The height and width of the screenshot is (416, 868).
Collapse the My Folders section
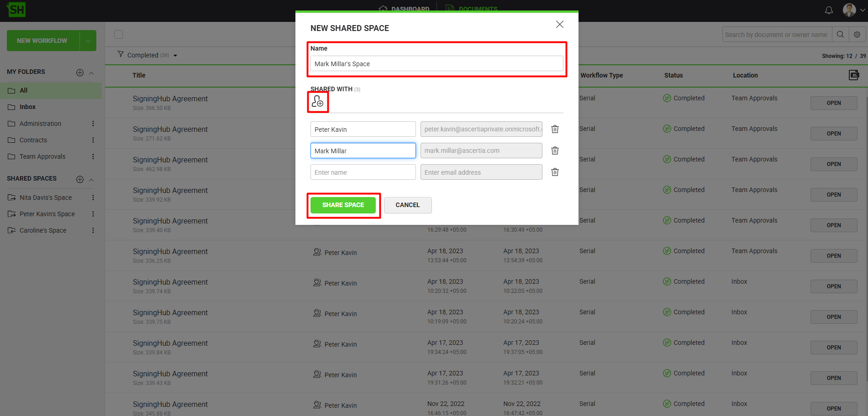[x=91, y=73]
